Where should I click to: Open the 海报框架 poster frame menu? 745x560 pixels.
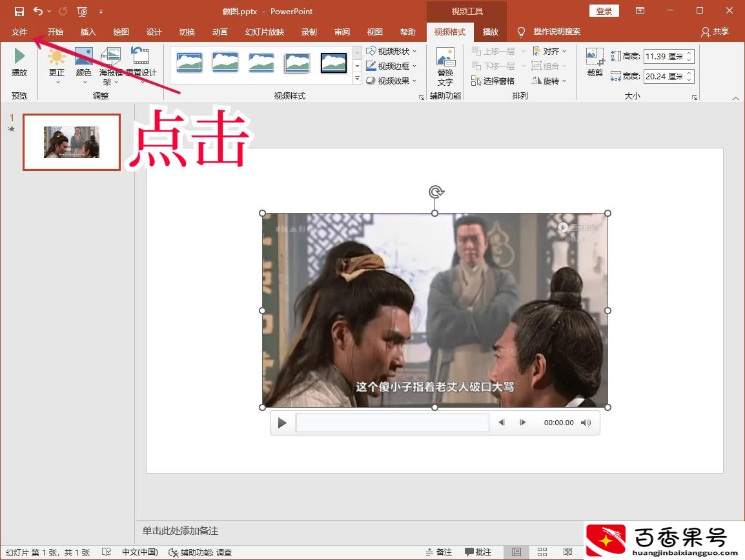[x=110, y=66]
